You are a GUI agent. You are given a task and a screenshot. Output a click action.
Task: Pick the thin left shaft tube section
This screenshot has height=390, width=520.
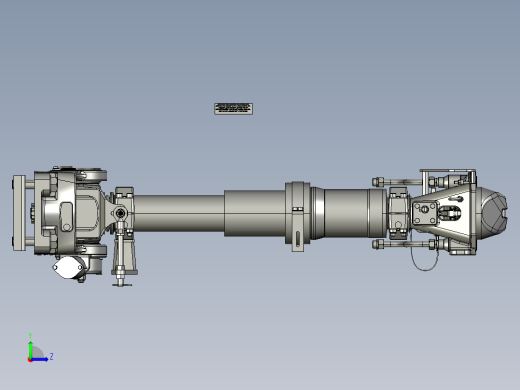[179, 213]
